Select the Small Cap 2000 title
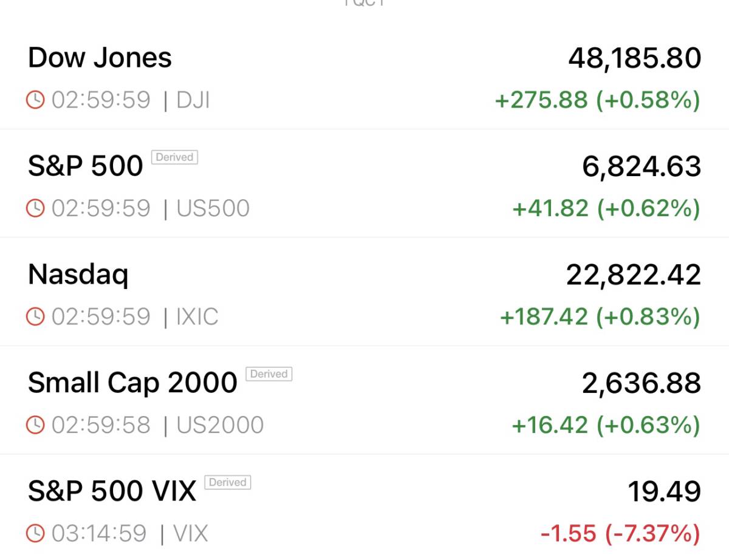 132,383
